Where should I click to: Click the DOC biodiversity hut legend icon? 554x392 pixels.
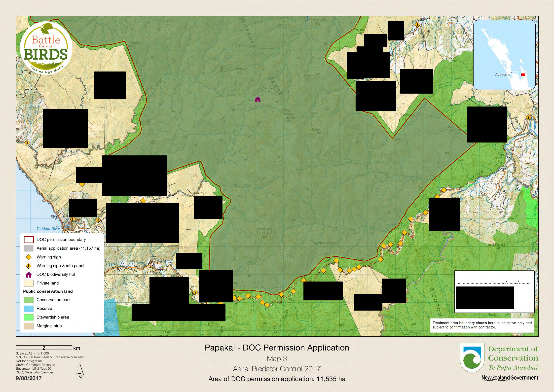click(29, 275)
